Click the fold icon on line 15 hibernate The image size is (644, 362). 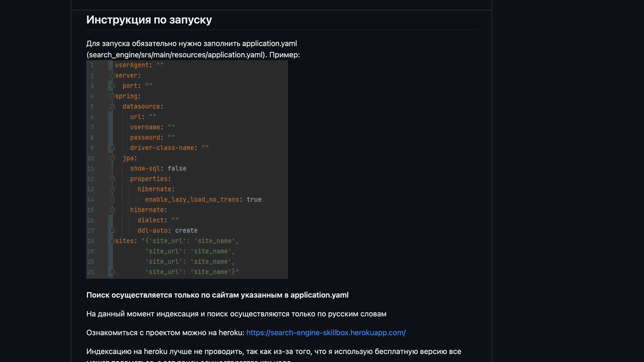[112, 210]
